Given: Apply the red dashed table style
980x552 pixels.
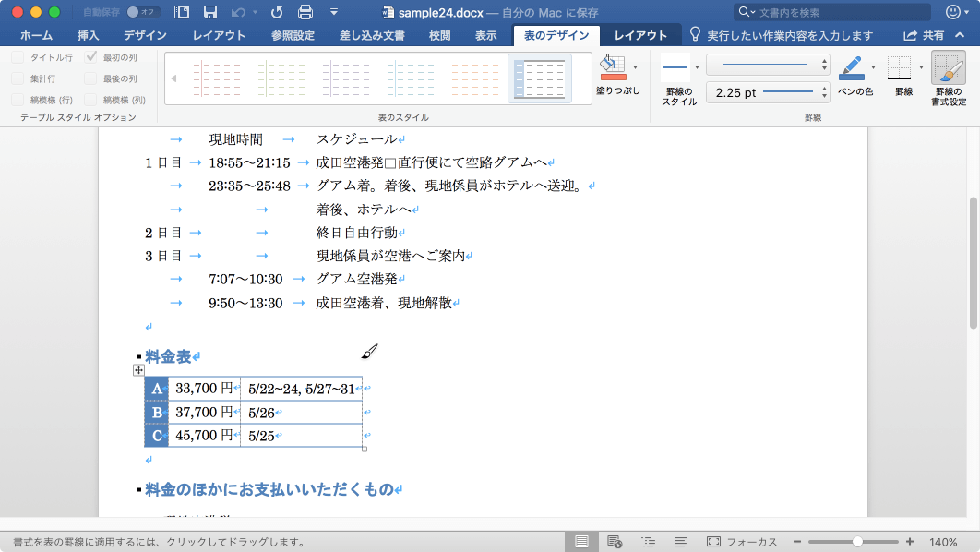Looking at the screenshot, I should [216, 78].
